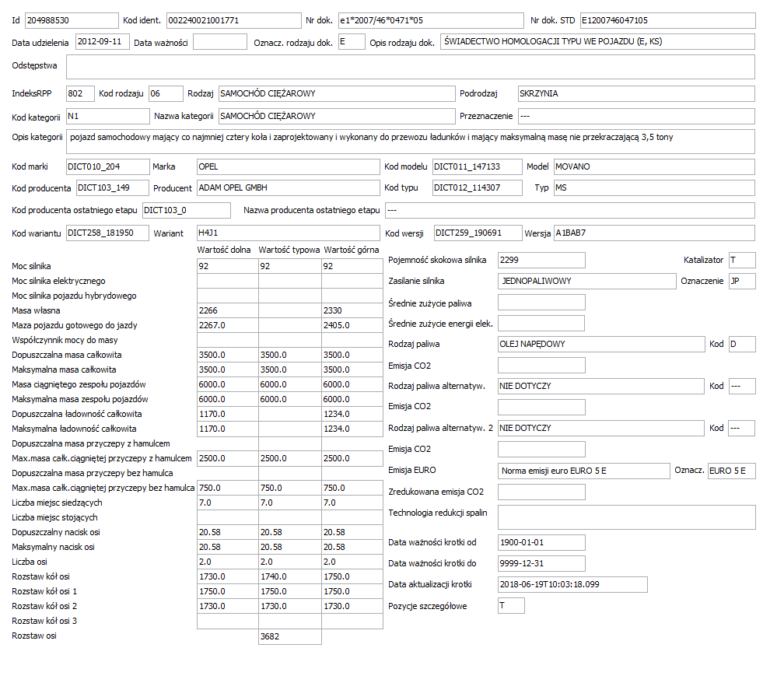Click the Id field showing 204988530
Image resolution: width=784 pixels, height=683 pixels.
72,20
